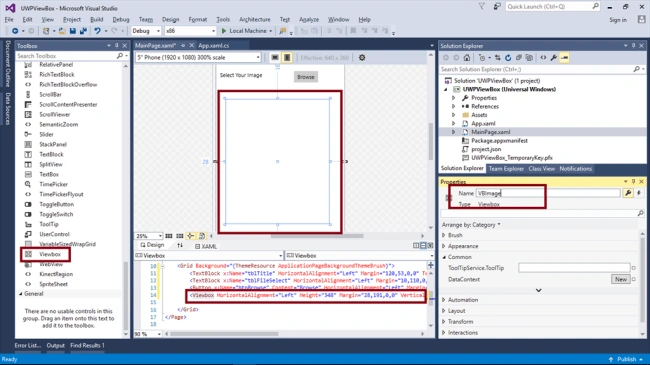Open the Arrange by: Category dropdown

tap(471, 224)
